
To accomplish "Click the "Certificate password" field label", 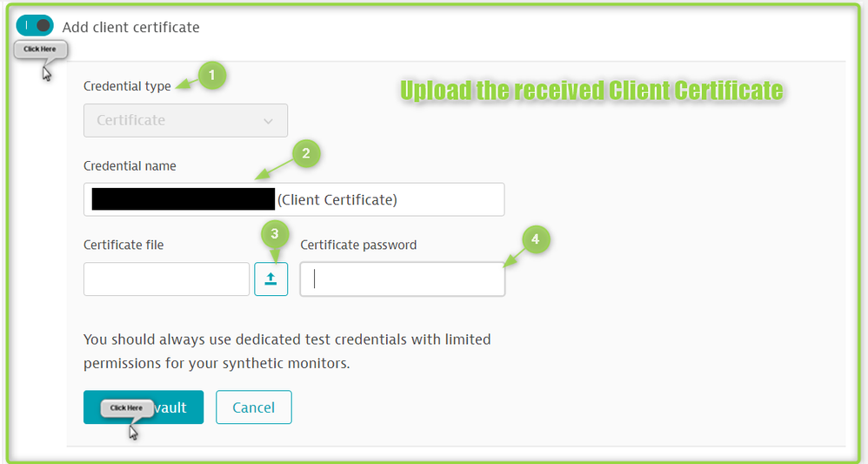I will [x=358, y=245].
